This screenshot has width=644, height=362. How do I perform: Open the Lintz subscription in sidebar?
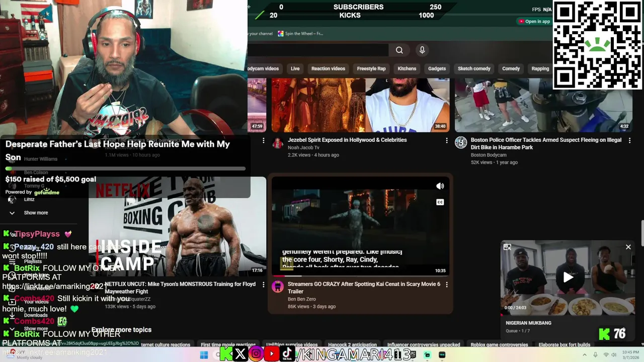tap(29, 200)
